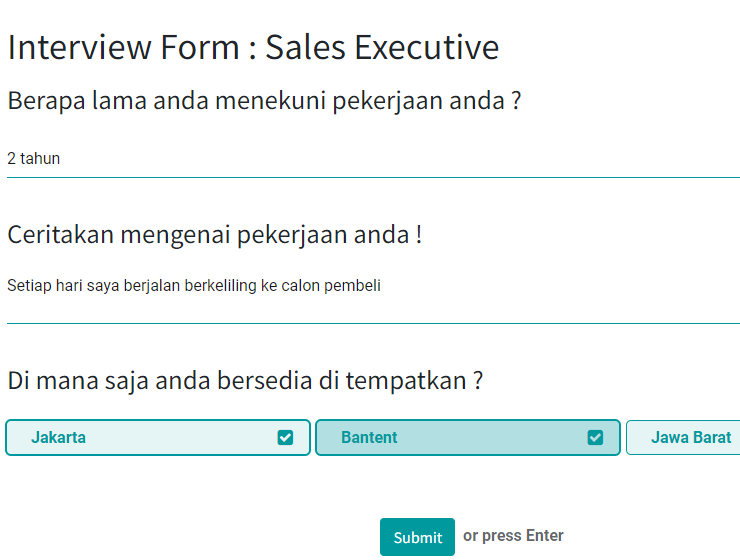Select the Bantent option
Screen dimensions: 740x560
pos(468,437)
